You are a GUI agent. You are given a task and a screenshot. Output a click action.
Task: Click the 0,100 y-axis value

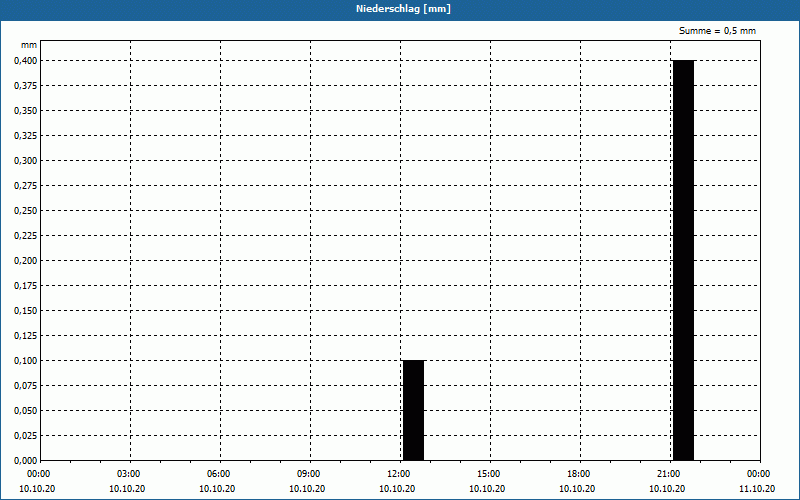click(x=26, y=361)
